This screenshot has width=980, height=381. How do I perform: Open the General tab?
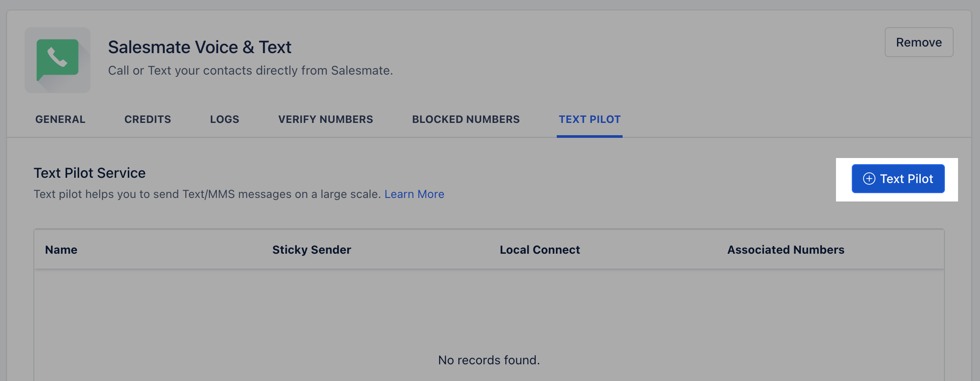click(x=60, y=119)
